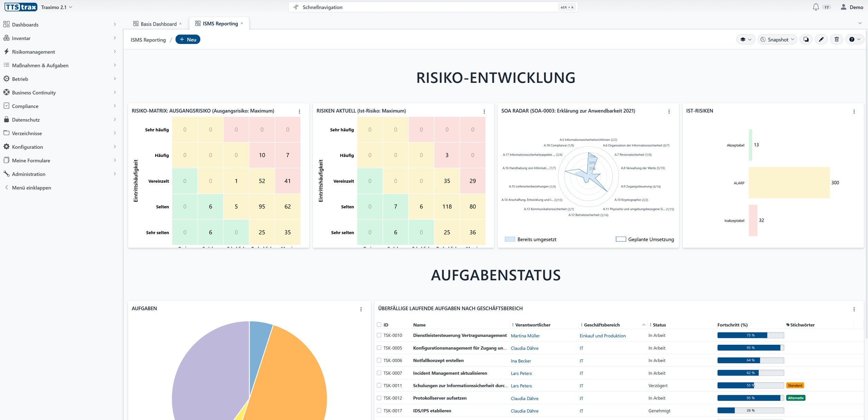The width and height of the screenshot is (868, 420).
Task: Click the Datenschutz lock icon
Action: (6, 120)
